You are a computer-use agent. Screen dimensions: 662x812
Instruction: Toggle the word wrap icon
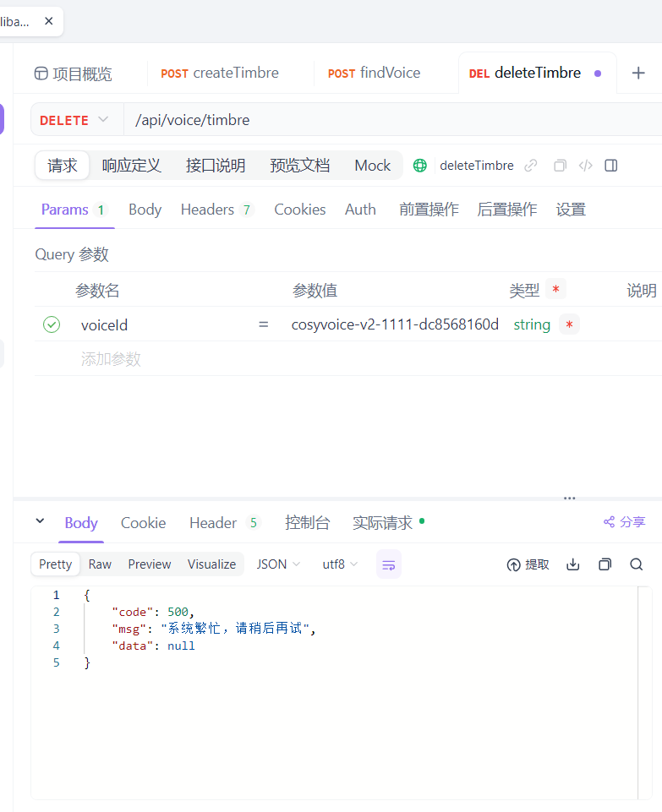tap(389, 564)
